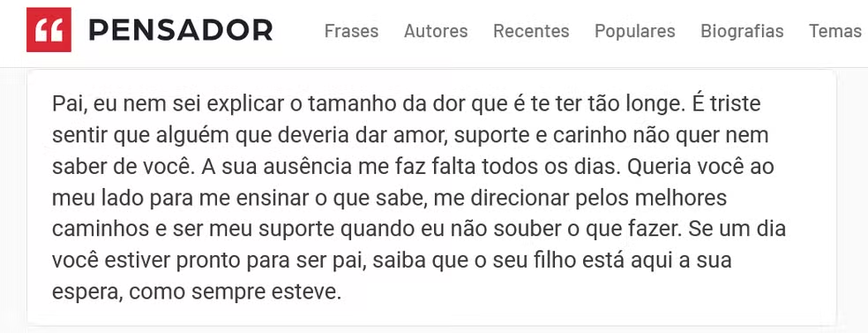This screenshot has height=333, width=868.
Task: Open the Populares navigation link
Action: click(635, 31)
